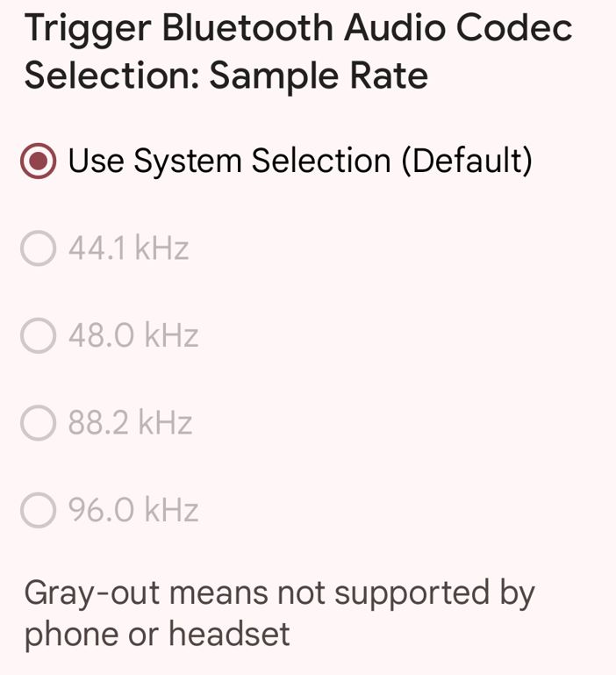Screen dimensions: 616x675
Task: Click the "Use System Selection" label text
Action: (230, 162)
